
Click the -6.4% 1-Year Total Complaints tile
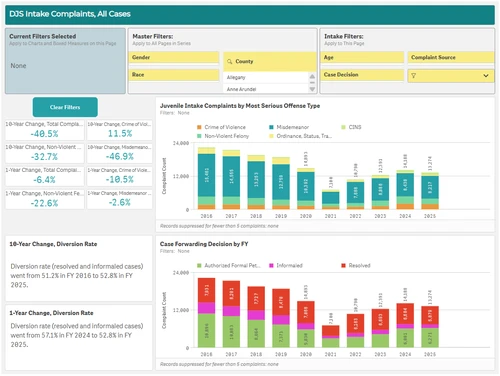pyautogui.click(x=44, y=176)
